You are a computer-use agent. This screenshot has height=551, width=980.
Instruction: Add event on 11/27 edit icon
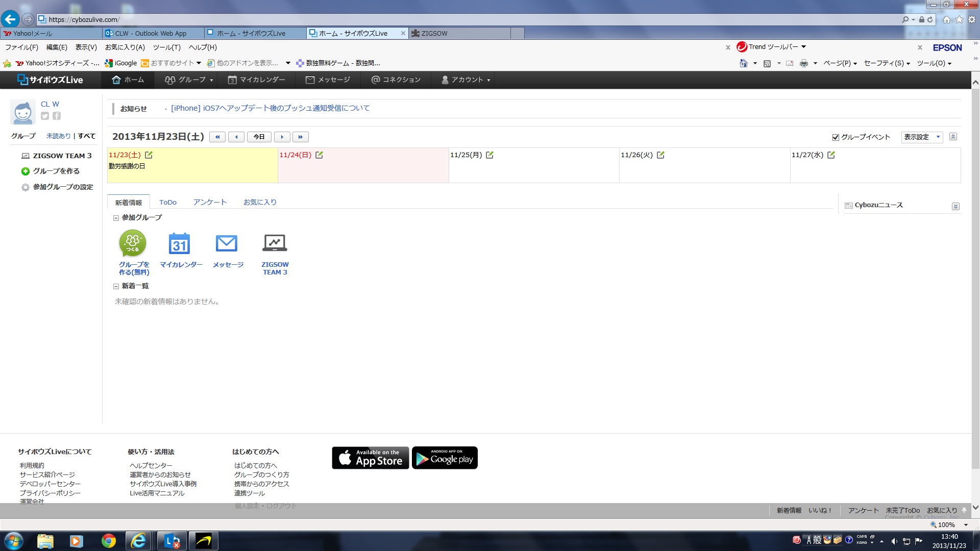[x=831, y=155]
